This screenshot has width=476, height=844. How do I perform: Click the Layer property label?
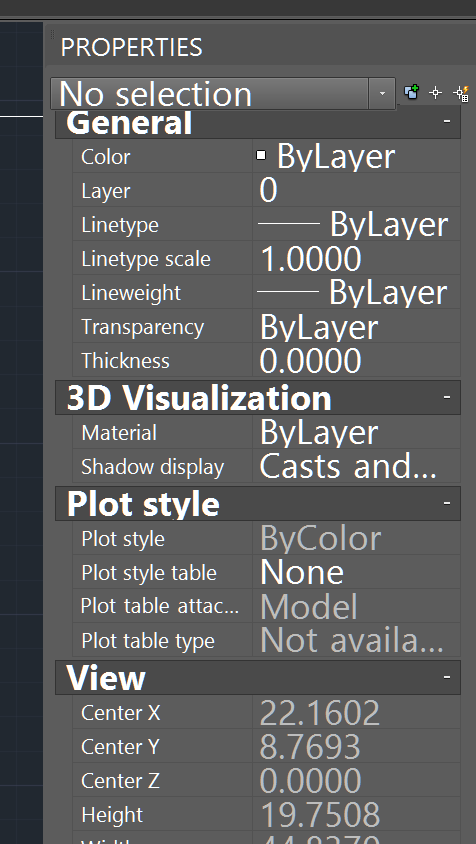tap(106, 191)
